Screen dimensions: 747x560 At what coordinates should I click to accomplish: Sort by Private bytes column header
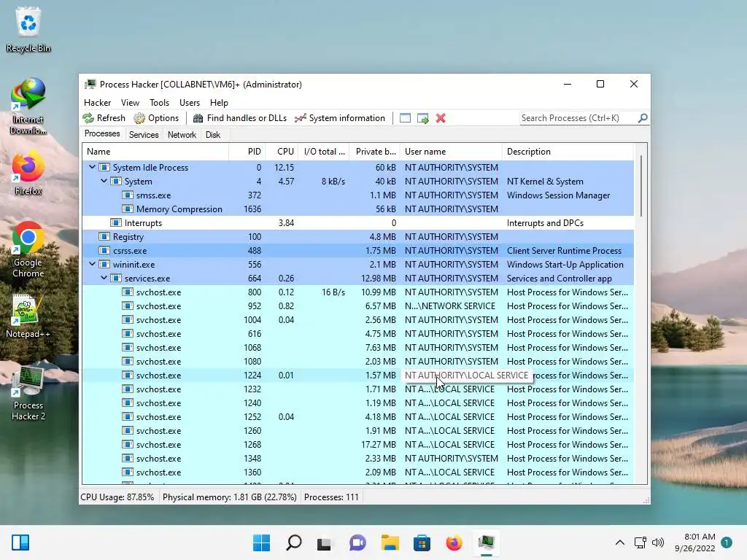(x=375, y=152)
